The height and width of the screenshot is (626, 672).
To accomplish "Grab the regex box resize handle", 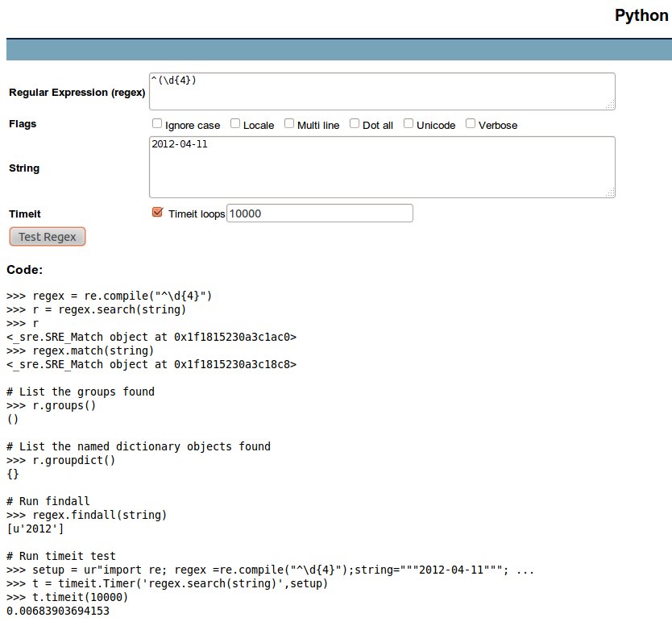I will pyautogui.click(x=610, y=105).
